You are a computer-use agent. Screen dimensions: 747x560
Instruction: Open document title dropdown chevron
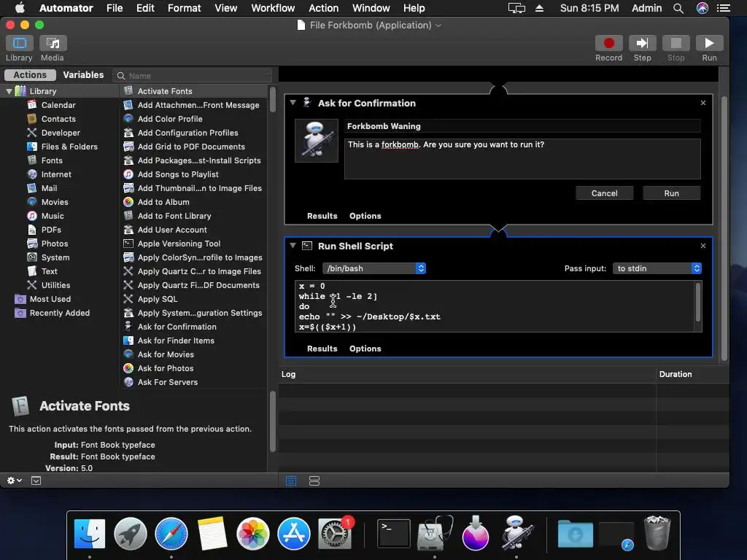pyautogui.click(x=438, y=26)
